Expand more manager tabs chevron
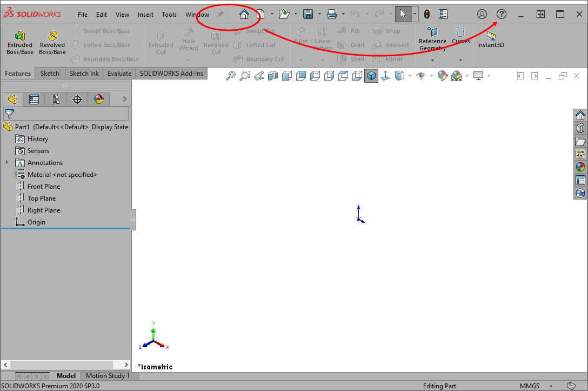Image resolution: width=588 pixels, height=391 pixels. (x=124, y=100)
